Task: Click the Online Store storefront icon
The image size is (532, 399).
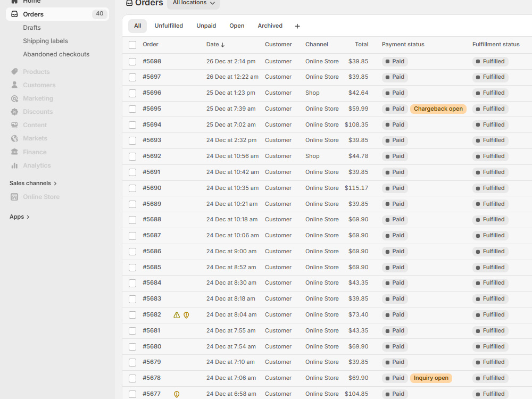Action: (14, 197)
